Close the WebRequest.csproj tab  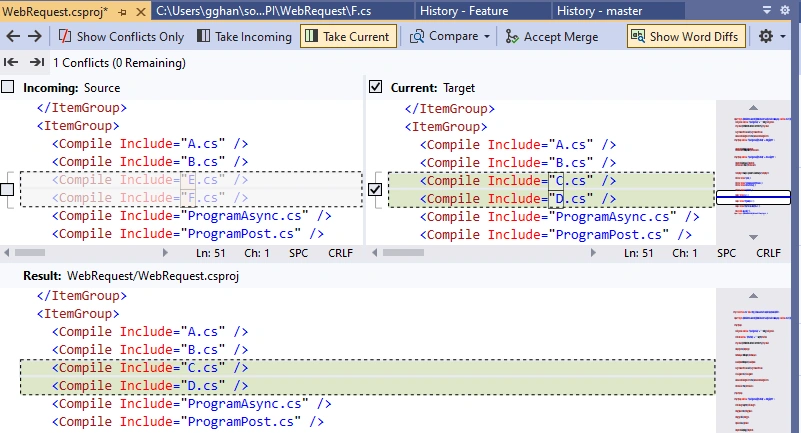coord(141,12)
